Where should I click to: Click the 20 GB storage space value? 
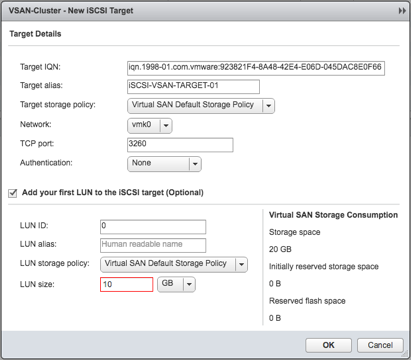280,249
